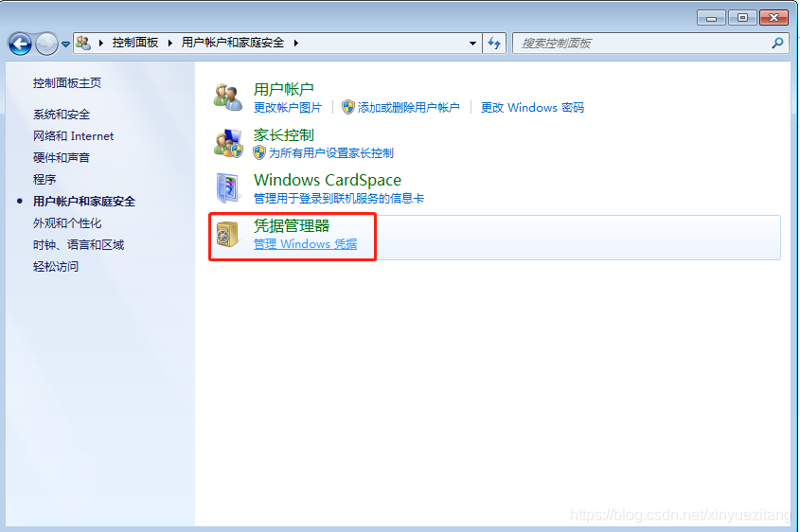800x532 pixels.
Task: Click the Back navigation arrow
Action: [21, 44]
